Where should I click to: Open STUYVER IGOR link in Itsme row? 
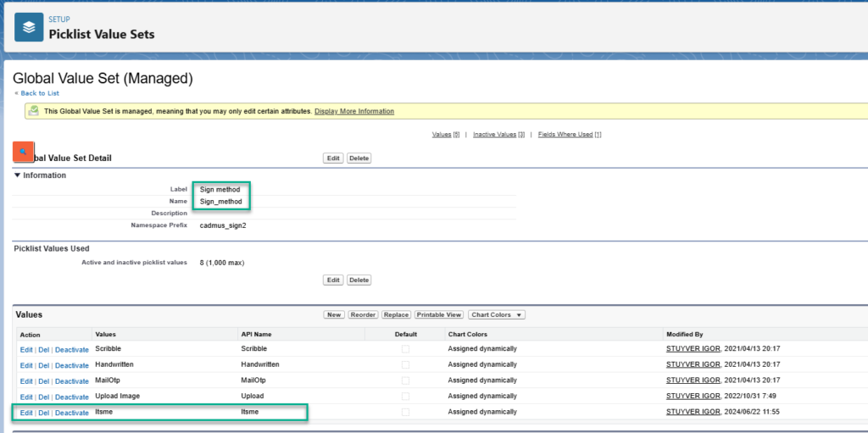point(693,412)
